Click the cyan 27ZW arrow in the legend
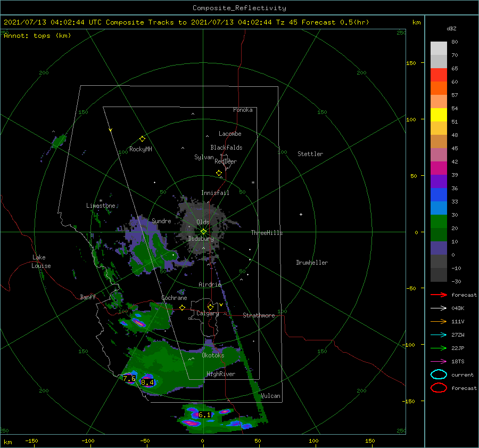The height and width of the screenshot is (448, 479). 439,335
